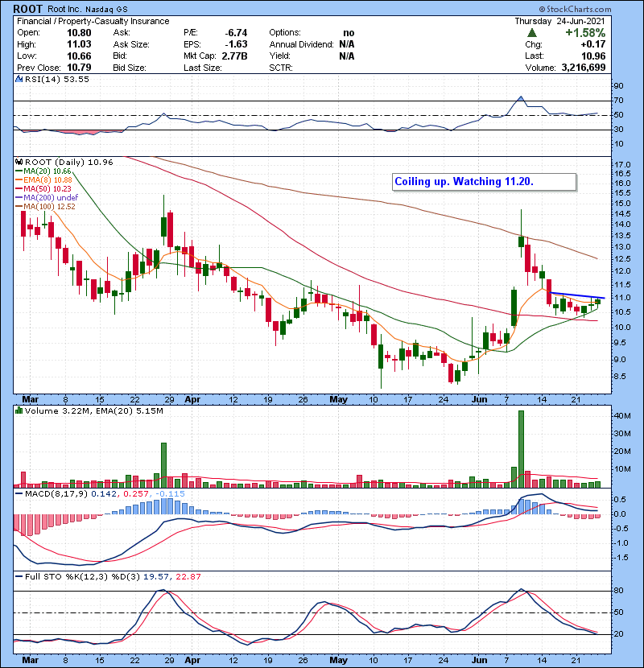This screenshot has height=668, width=644.
Task: Select the Open value 10.80
Action: [x=79, y=33]
